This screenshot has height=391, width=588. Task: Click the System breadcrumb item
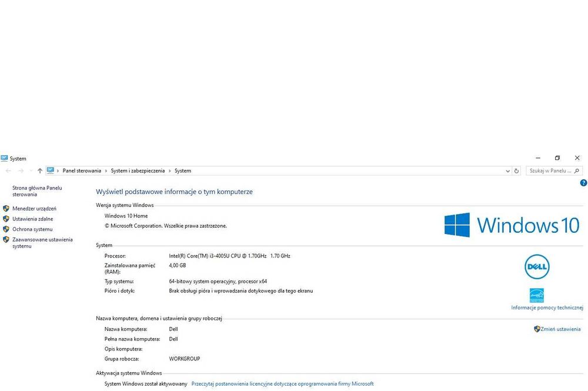tap(183, 171)
